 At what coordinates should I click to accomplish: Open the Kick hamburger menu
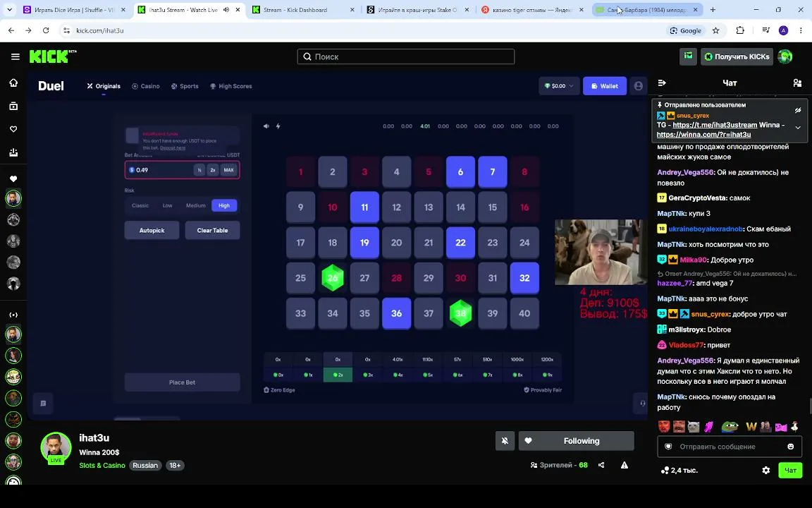pyautogui.click(x=15, y=56)
